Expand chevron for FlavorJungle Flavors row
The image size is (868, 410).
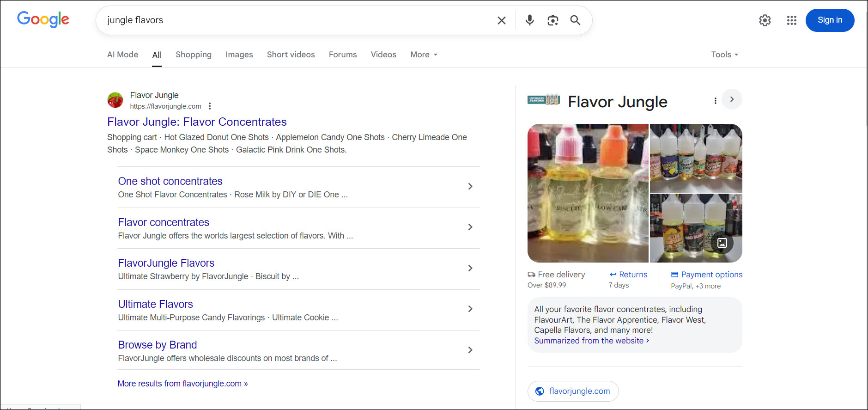click(x=470, y=268)
